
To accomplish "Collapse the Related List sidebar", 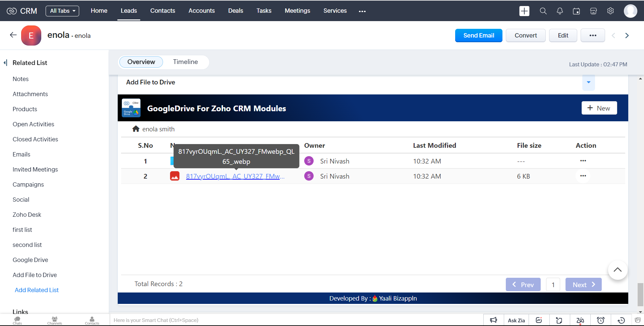I will tap(5, 63).
